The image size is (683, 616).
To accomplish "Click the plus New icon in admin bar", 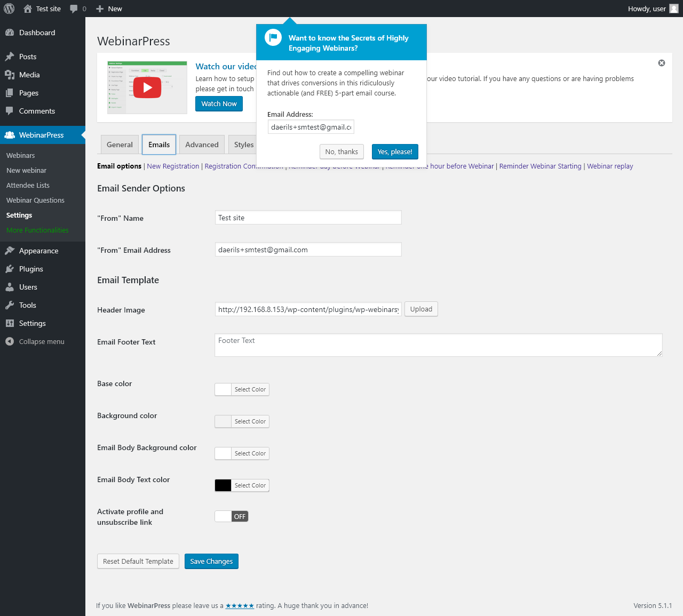I will pyautogui.click(x=100, y=9).
